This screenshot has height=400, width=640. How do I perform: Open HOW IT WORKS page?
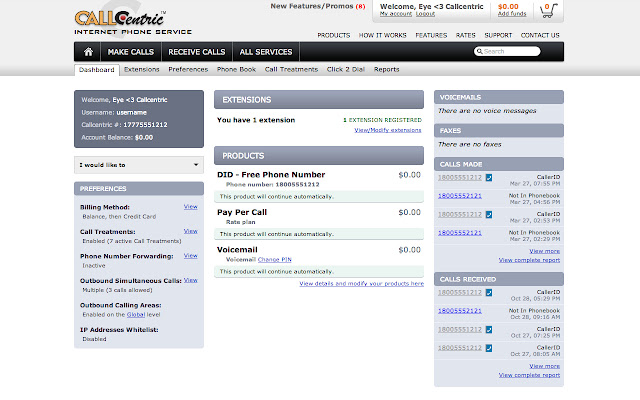pos(382,36)
